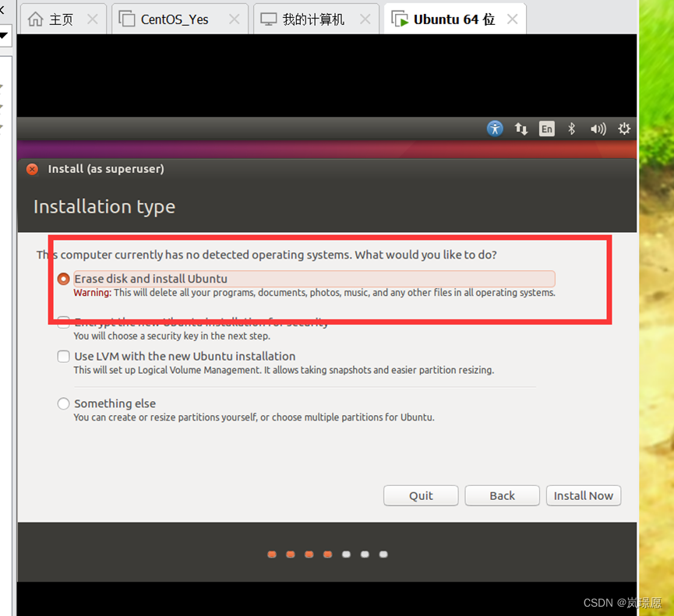The height and width of the screenshot is (616, 674).
Task: Switch to the CentOS_Yes tab
Action: 175,18
